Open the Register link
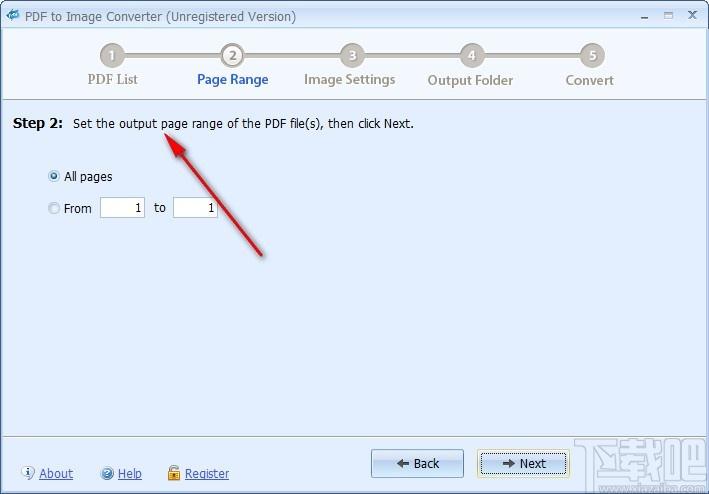 pos(207,473)
